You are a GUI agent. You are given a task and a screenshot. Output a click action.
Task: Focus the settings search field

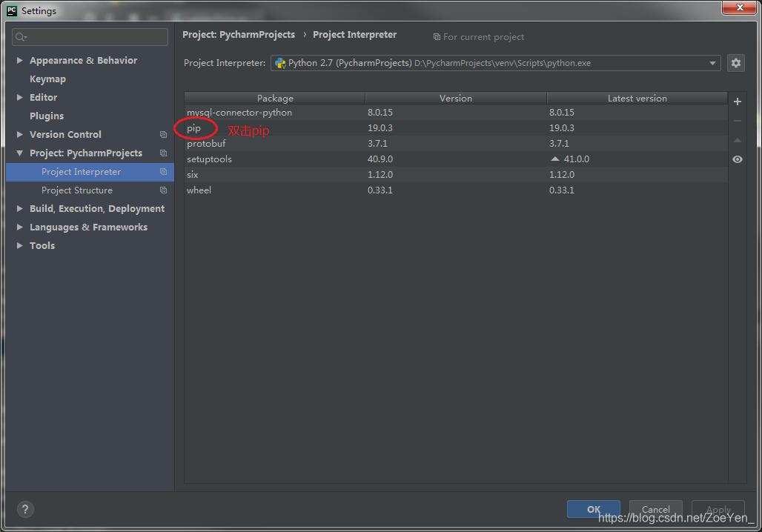click(x=90, y=37)
